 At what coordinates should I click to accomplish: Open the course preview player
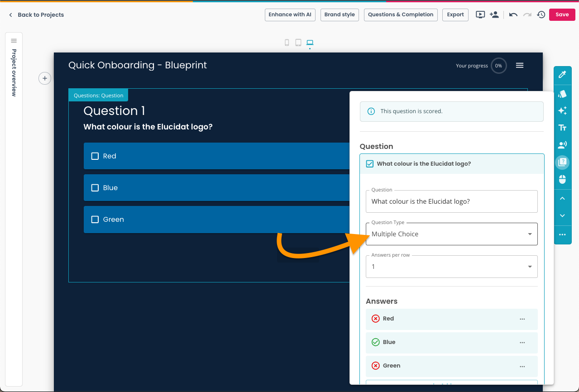pos(480,14)
